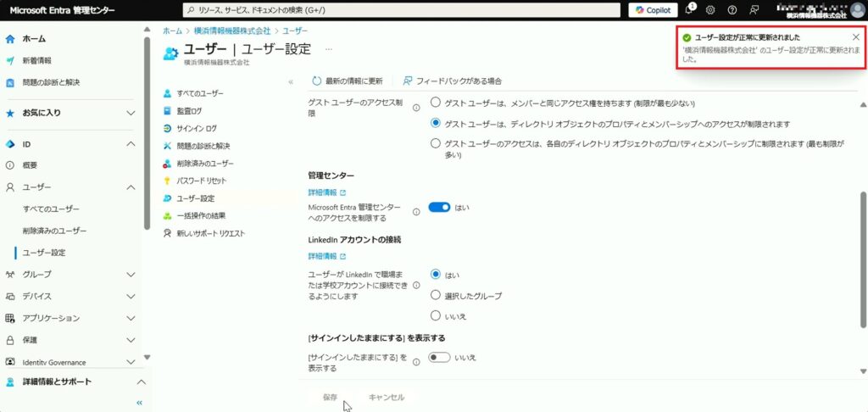Screen dimensions: 868x412
Task: Click 最新の情報に更新 refresh button
Action: coord(348,81)
